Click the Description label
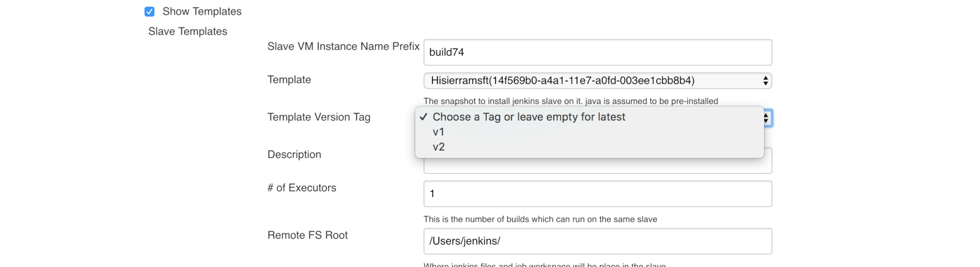Image resolution: width=980 pixels, height=267 pixels. 294,155
